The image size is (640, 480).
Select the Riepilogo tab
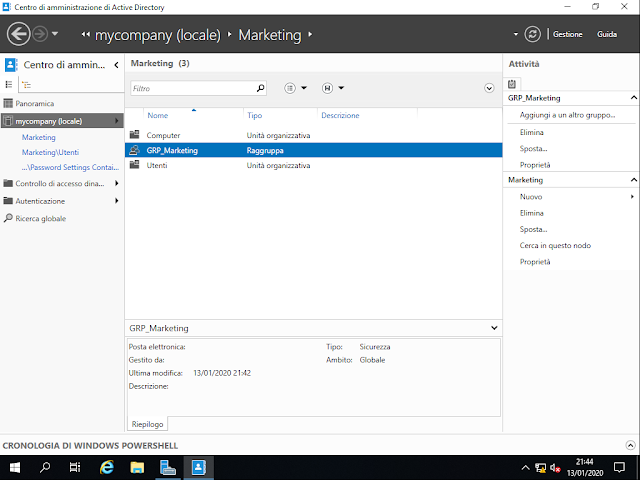pyautogui.click(x=147, y=424)
